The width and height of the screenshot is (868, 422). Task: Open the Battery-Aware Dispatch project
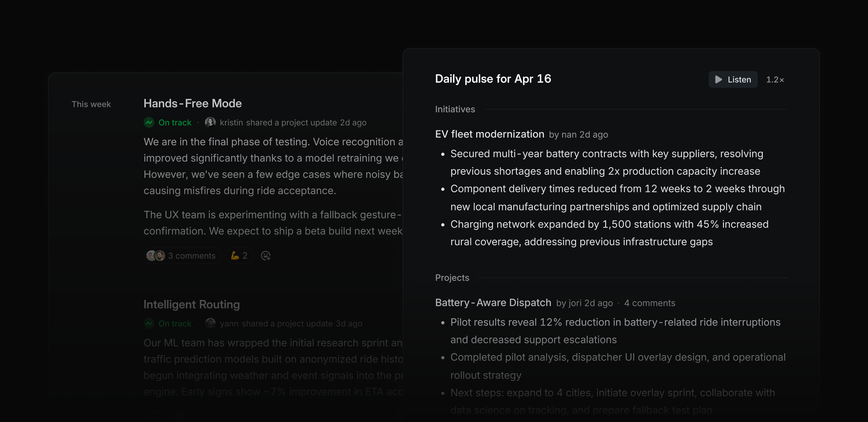click(x=493, y=302)
